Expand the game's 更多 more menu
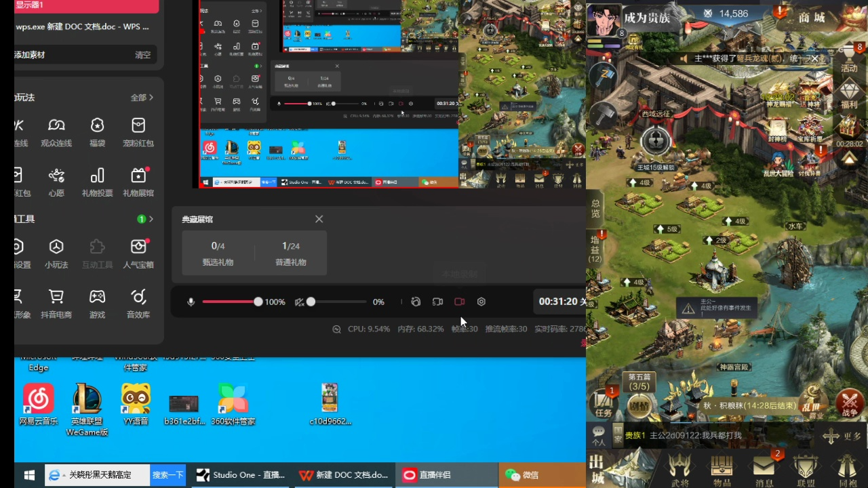868x488 pixels. tap(842, 436)
